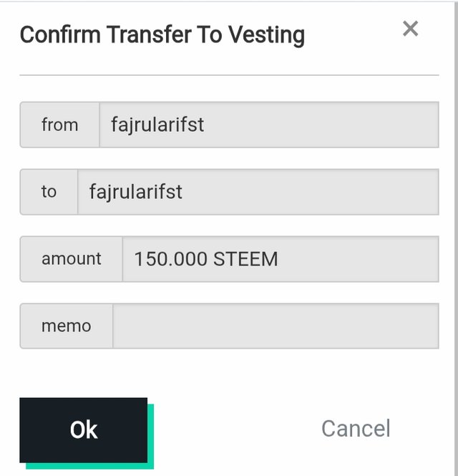This screenshot has width=458, height=476.
Task: Click the "to" label box
Action: (x=49, y=192)
